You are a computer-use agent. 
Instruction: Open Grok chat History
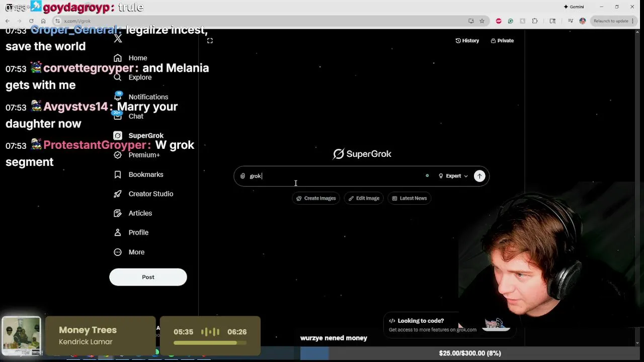[x=467, y=41]
